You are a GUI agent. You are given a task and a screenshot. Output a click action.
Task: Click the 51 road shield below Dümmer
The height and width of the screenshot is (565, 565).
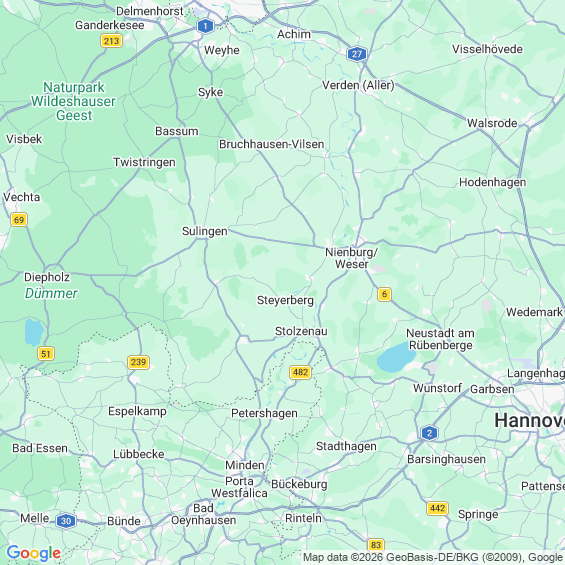(x=46, y=353)
